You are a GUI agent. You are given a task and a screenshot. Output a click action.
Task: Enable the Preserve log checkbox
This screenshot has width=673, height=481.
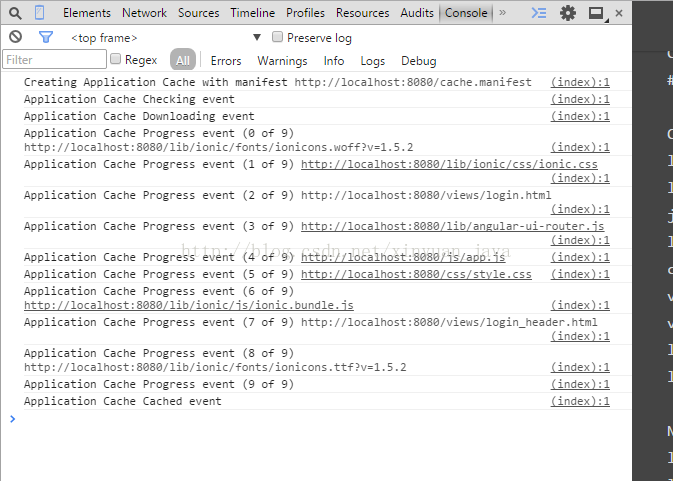pos(277,37)
